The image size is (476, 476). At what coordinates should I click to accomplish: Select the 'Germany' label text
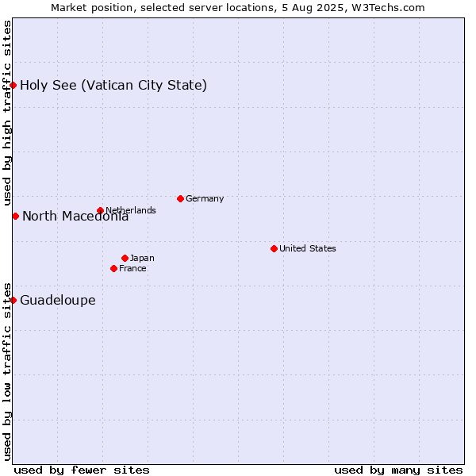point(205,199)
